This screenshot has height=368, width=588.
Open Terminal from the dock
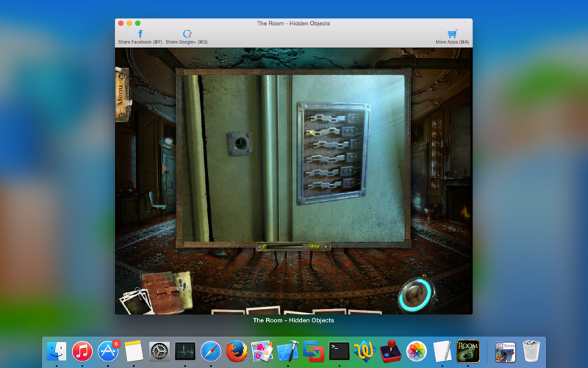[340, 352]
